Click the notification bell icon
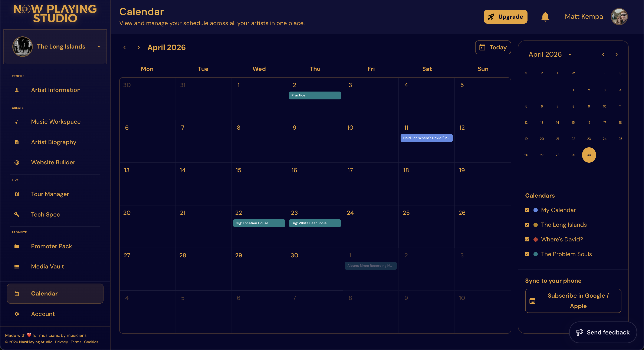The width and height of the screenshot is (644, 350). click(545, 17)
